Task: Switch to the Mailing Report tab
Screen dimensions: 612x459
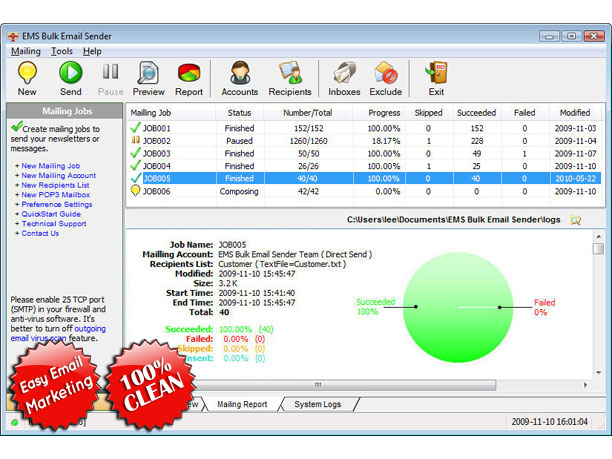Action: pos(242,404)
